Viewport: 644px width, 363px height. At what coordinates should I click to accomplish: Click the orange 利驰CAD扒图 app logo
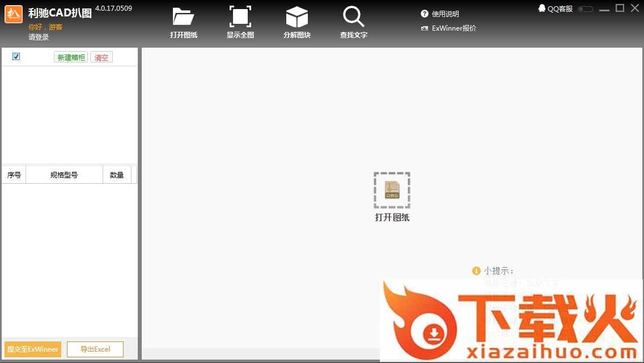coord(14,14)
